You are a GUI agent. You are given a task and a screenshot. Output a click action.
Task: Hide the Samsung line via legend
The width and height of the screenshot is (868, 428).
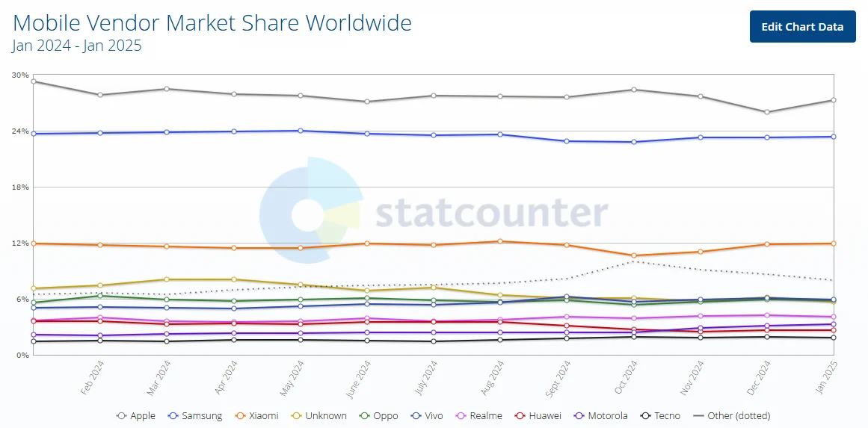point(196,416)
